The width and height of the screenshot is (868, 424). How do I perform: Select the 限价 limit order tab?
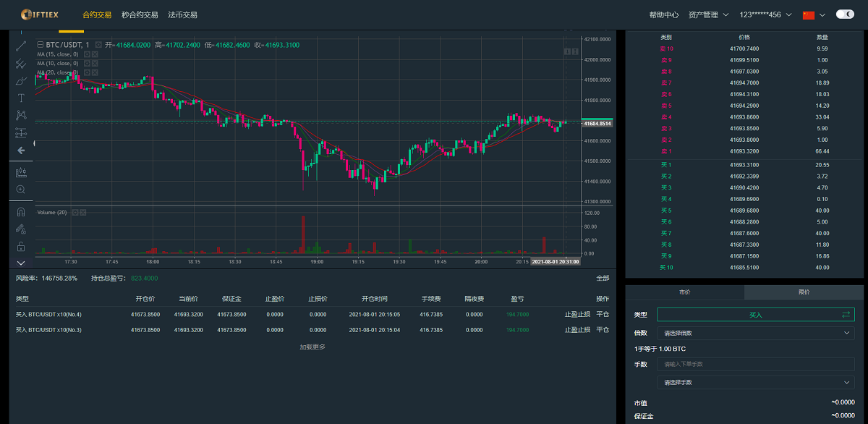click(804, 292)
